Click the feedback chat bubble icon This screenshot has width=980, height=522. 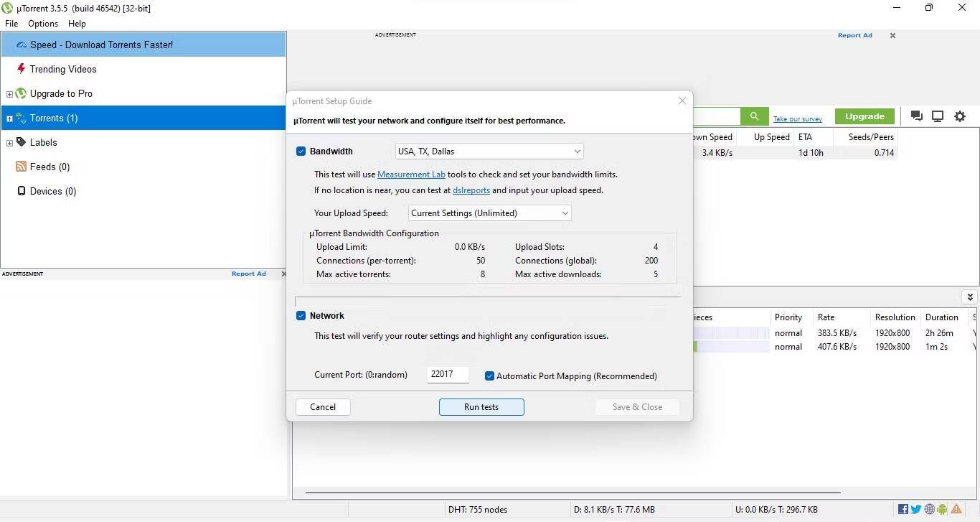point(916,116)
